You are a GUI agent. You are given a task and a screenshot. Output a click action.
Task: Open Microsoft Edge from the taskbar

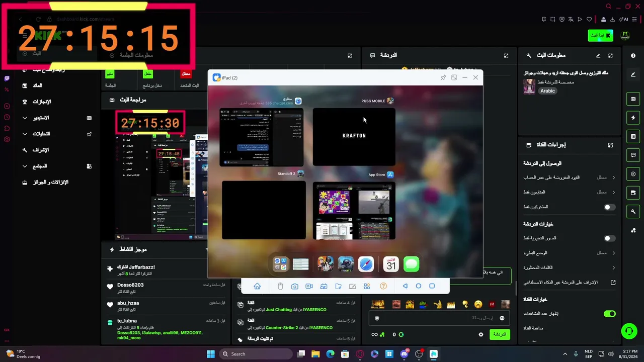click(330, 354)
